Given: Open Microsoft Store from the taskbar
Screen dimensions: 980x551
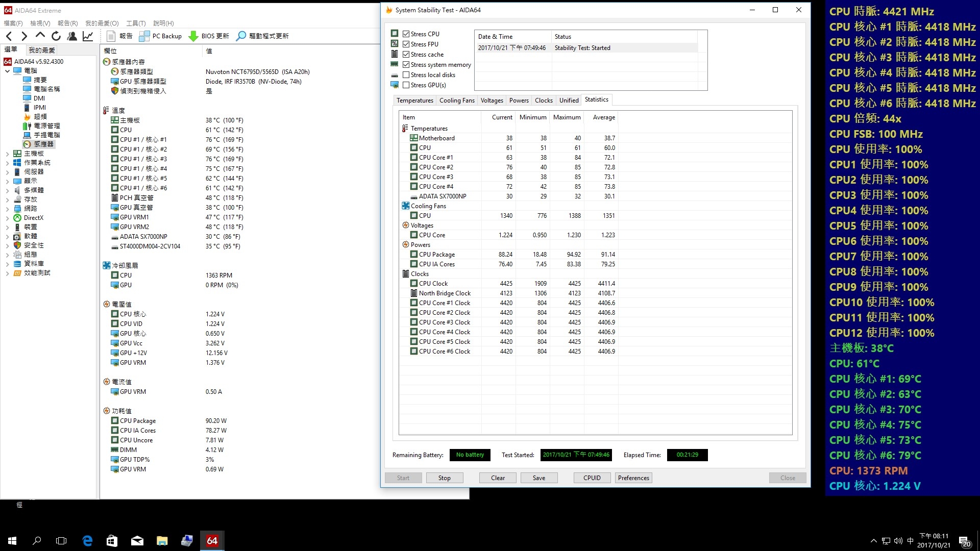Looking at the screenshot, I should tap(112, 540).
